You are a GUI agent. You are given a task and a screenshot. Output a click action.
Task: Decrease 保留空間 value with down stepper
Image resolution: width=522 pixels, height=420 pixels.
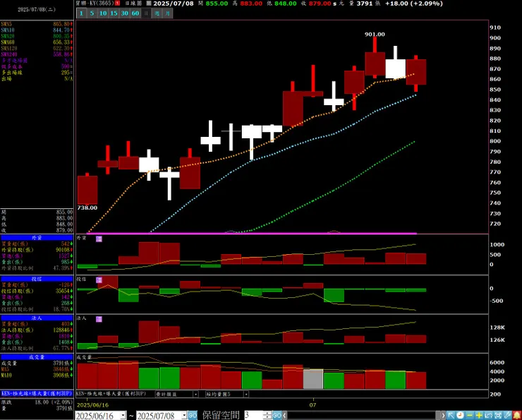(267, 417)
